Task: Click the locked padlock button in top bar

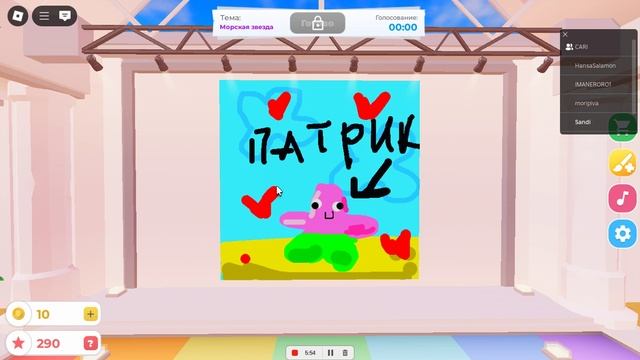Action: point(318,23)
